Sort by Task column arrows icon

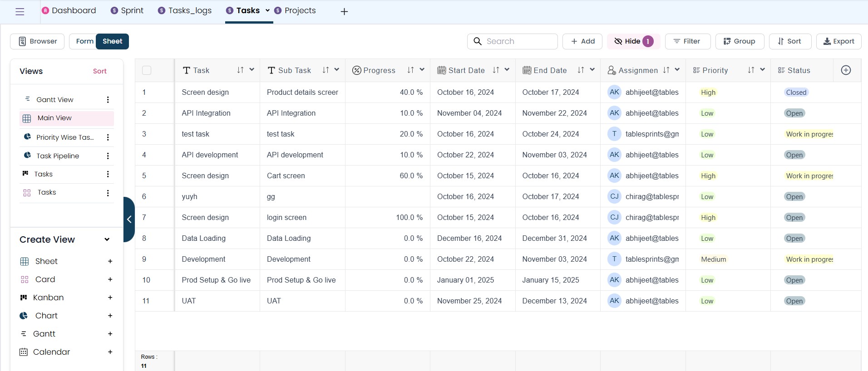point(240,70)
